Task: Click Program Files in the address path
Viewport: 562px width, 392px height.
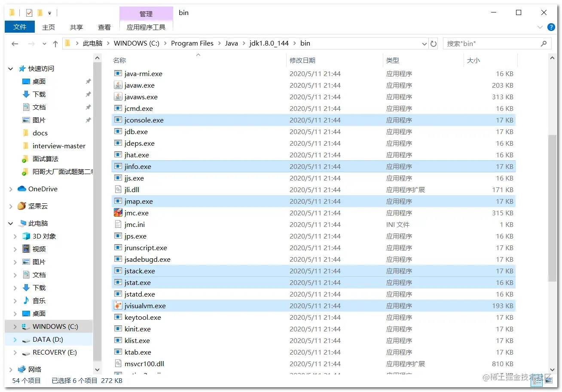Action: pyautogui.click(x=192, y=43)
